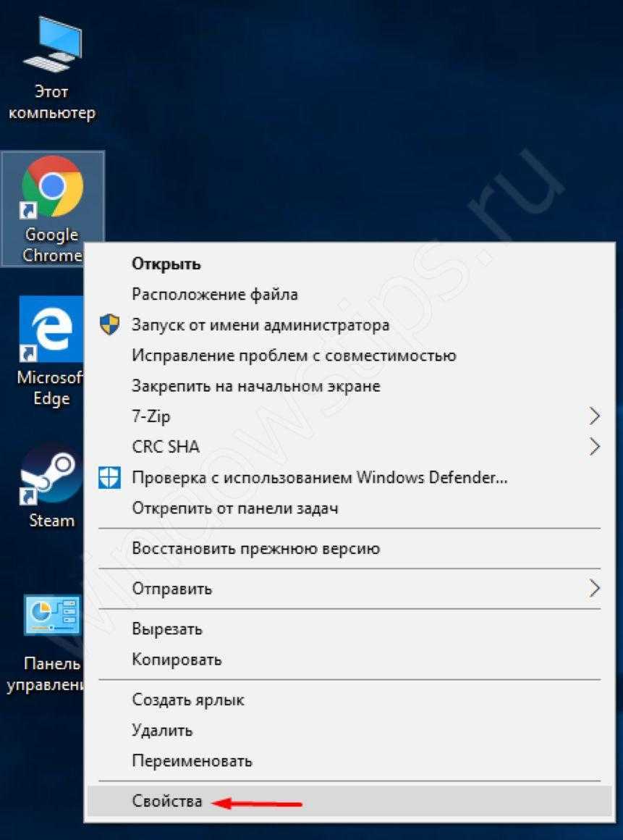This screenshot has height=840, width=623.
Task: Select Открепить от панели задач
Action: point(234,508)
